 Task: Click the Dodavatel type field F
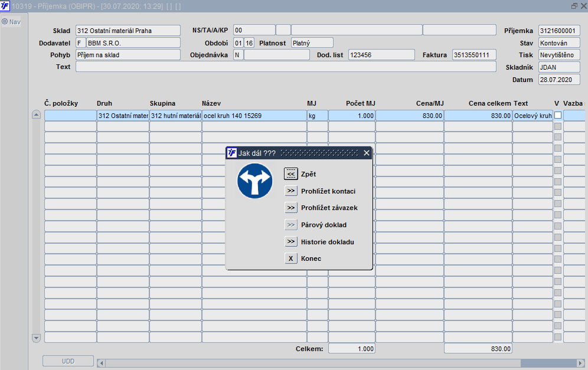point(81,43)
